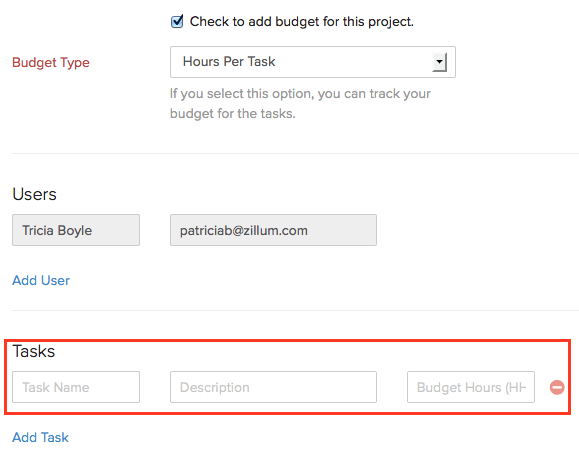Click the dropdown arrow beside Hours Per Task
The image size is (579, 458).
pyautogui.click(x=439, y=62)
